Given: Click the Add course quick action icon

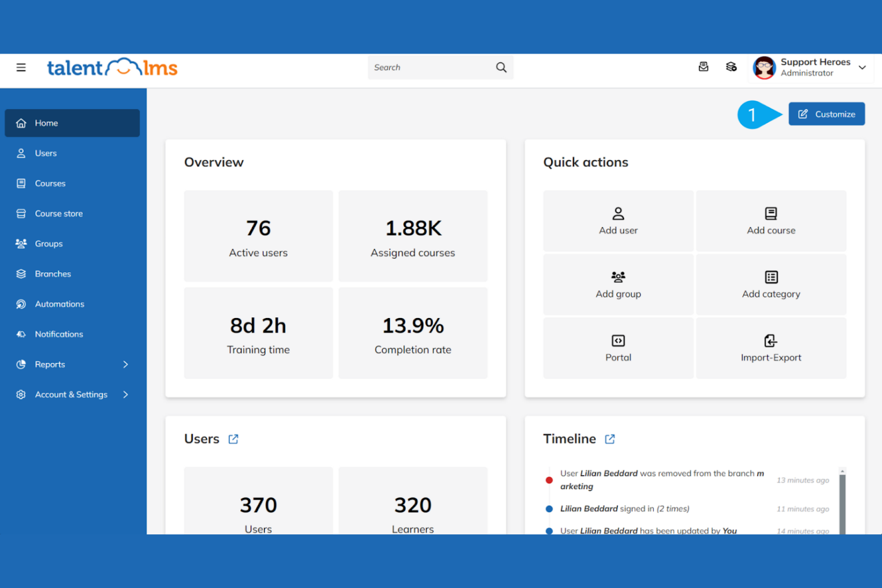Looking at the screenshot, I should (771, 213).
